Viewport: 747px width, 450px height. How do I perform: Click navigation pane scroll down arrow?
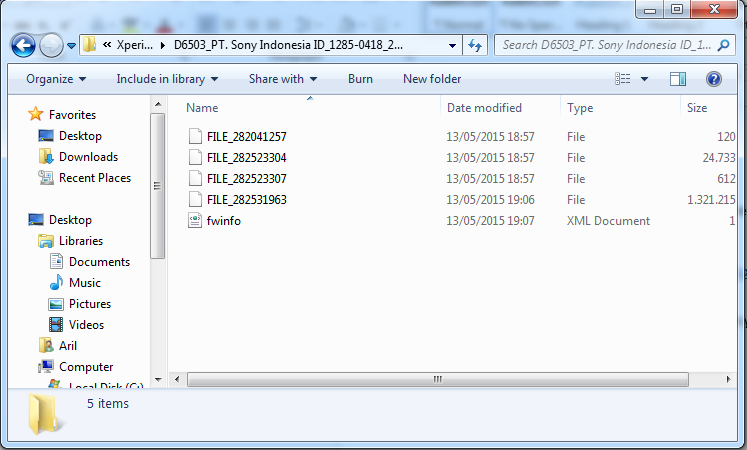pos(158,380)
